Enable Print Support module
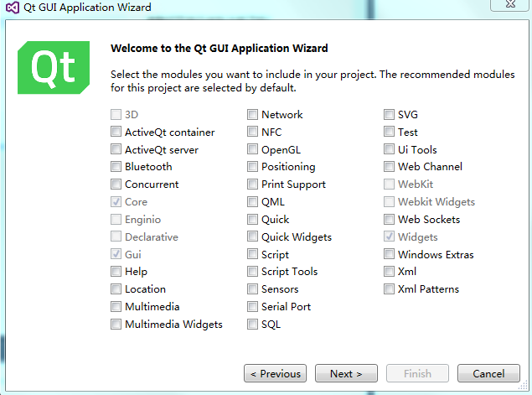The width and height of the screenshot is (532, 395). click(252, 185)
